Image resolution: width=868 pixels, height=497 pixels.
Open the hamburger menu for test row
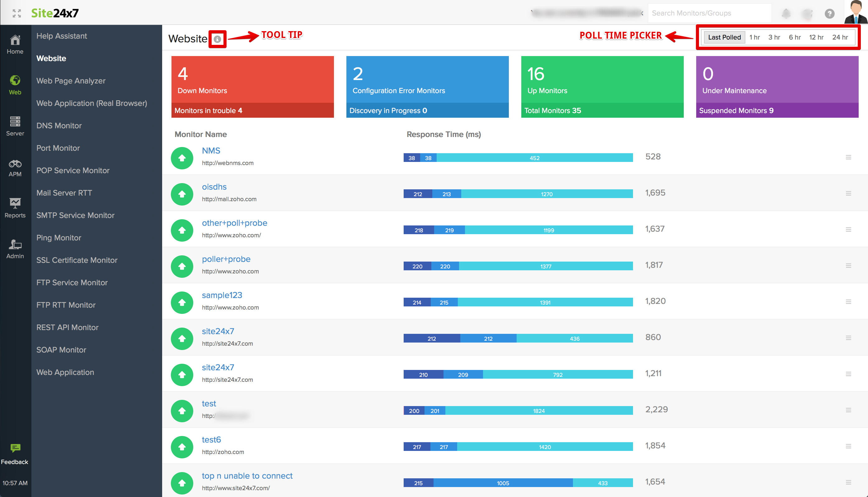click(849, 410)
